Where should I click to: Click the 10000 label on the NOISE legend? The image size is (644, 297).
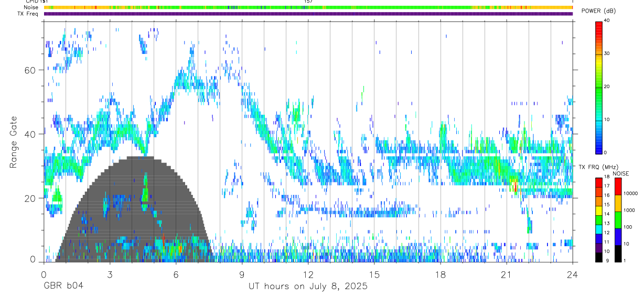pyautogui.click(x=630, y=193)
